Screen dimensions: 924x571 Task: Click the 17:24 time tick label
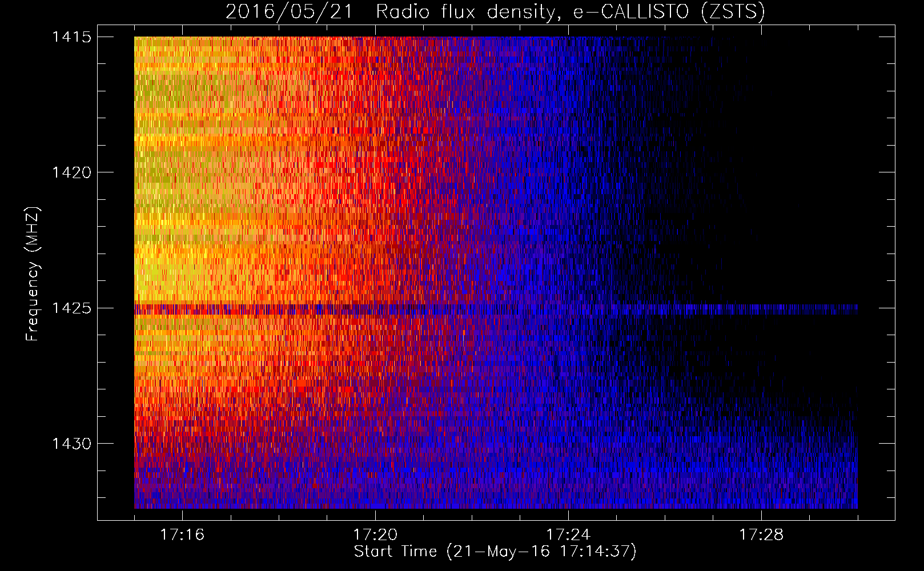(568, 534)
